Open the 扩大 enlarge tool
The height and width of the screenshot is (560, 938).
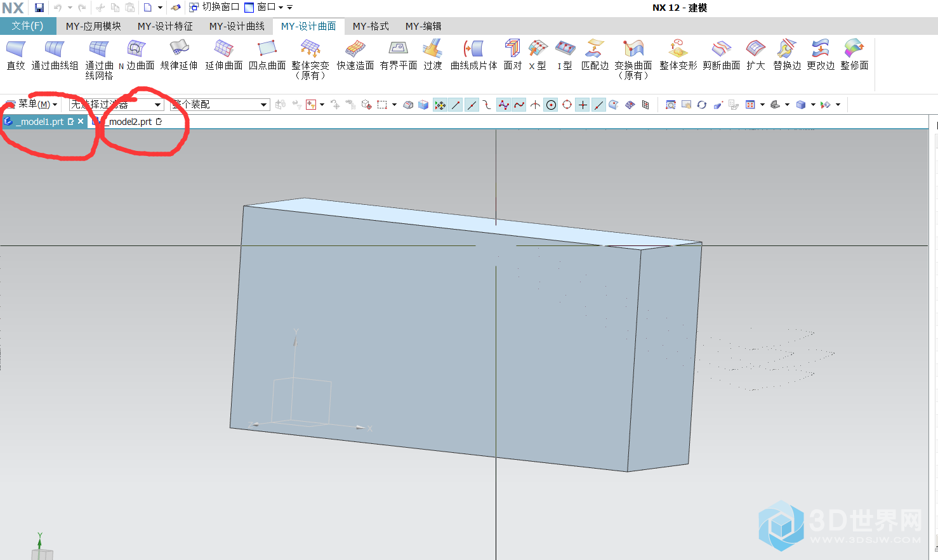point(756,55)
